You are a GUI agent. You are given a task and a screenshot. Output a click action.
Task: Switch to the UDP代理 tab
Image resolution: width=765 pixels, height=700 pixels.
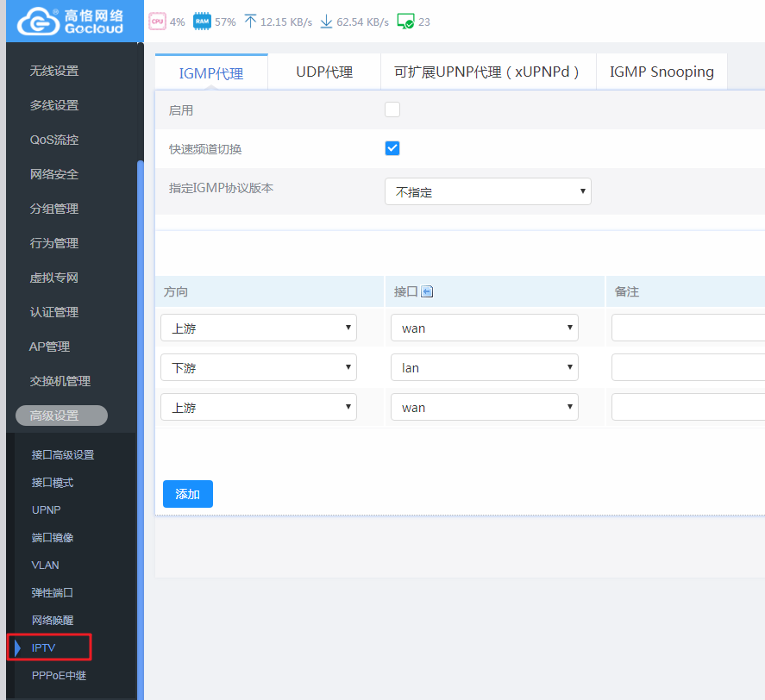click(324, 72)
